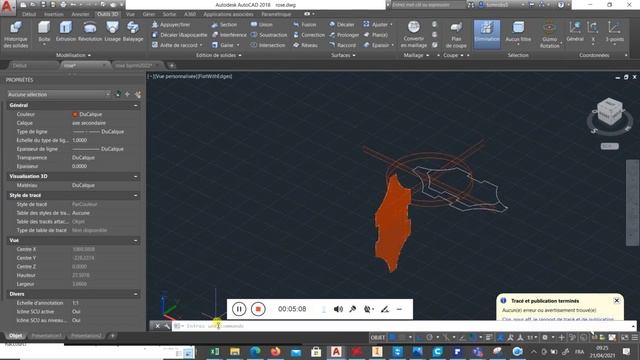Screen dimensions: 640x360
Task: Click the quick select icon in Propriétés
Action: (x=138, y=94)
